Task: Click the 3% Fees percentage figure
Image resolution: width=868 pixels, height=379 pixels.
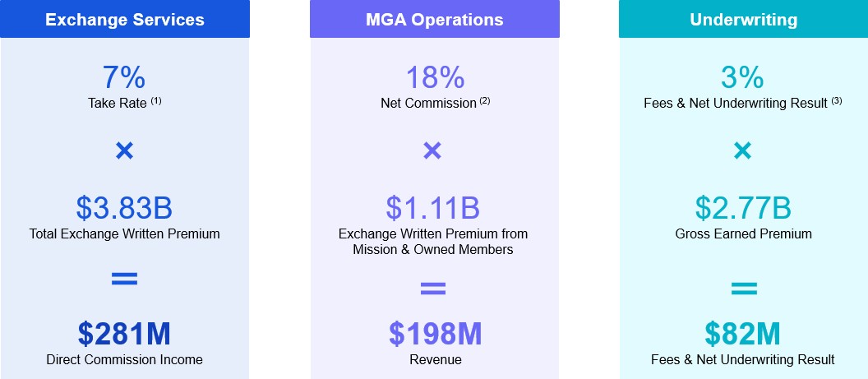Action: coord(743,78)
